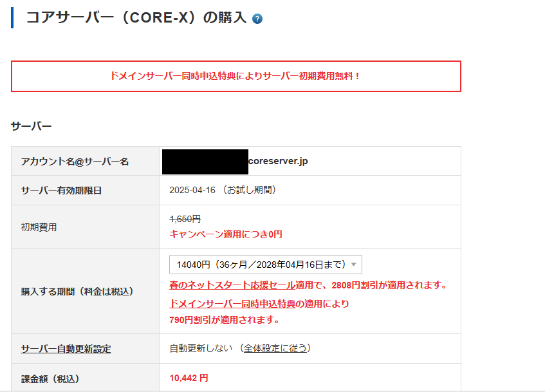Click the coreserver.jp domain text
This screenshot has height=392, width=545.
[x=278, y=161]
